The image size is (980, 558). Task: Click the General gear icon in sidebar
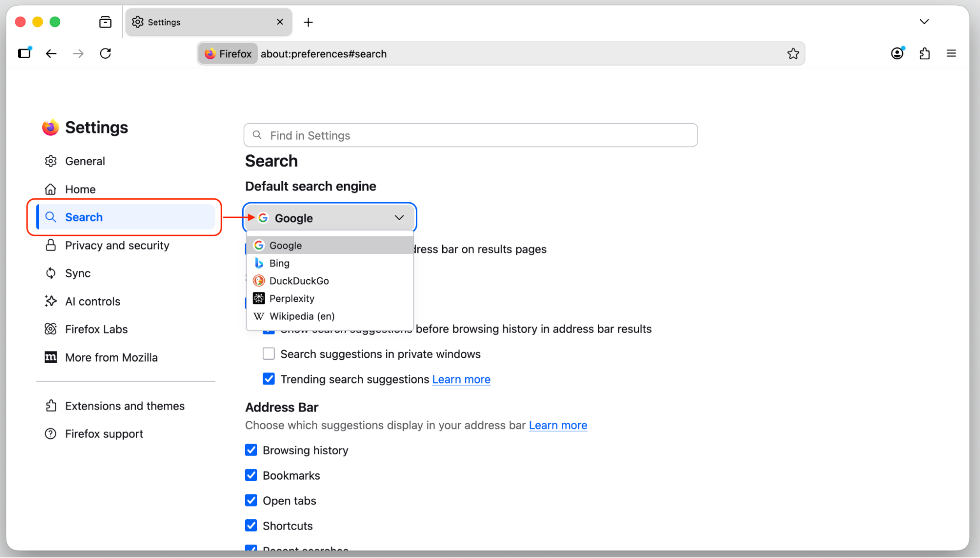[x=50, y=161]
